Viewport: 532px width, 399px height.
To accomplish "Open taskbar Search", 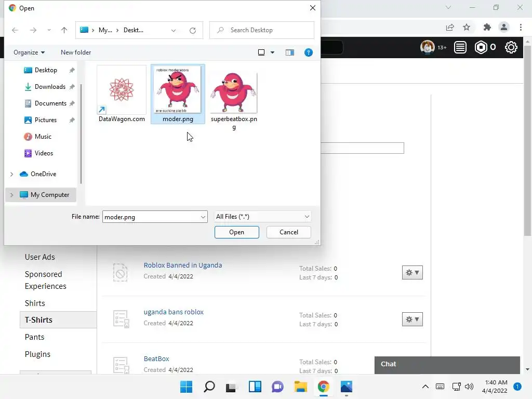I will [209, 387].
